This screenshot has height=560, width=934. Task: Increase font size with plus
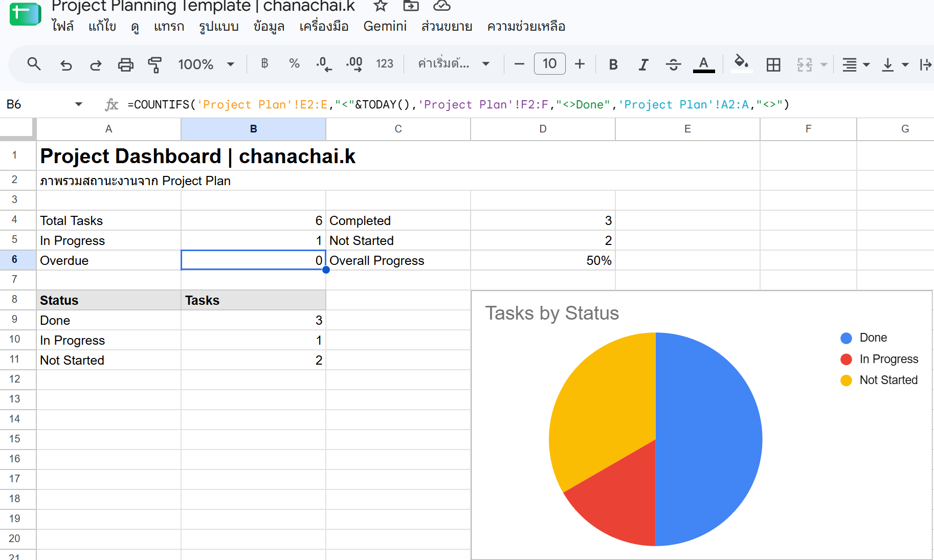[580, 64]
